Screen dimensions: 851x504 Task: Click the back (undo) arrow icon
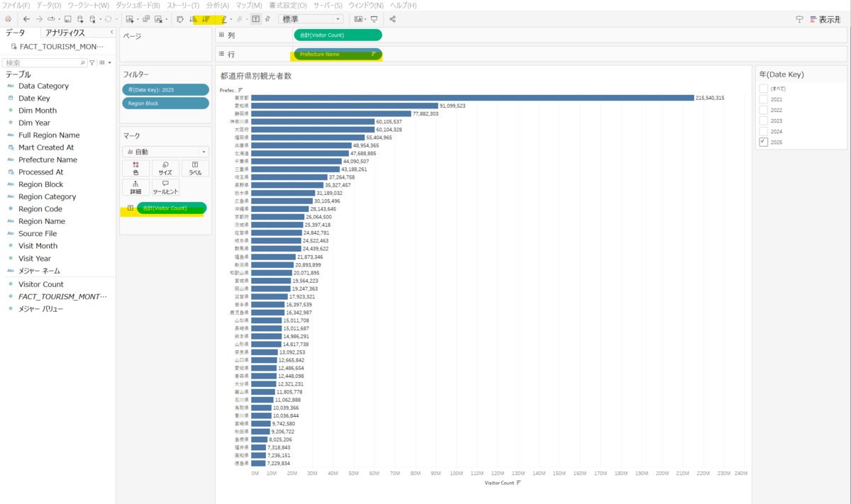coord(27,19)
